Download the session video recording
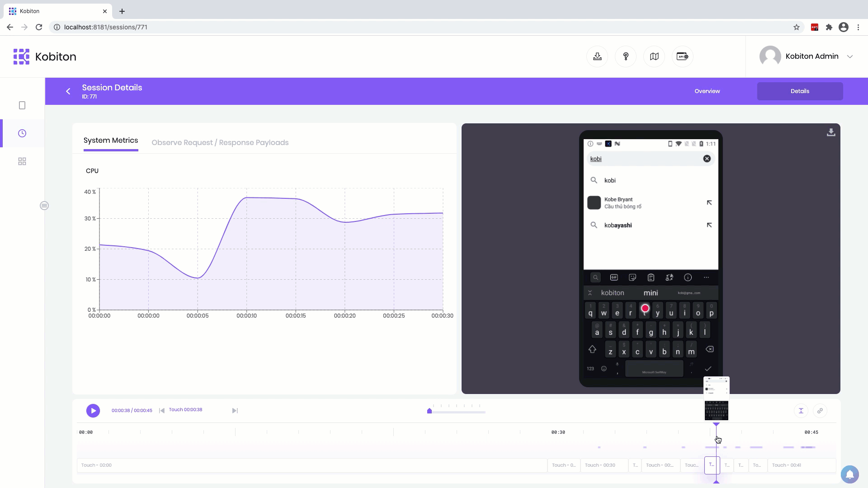868x488 pixels. coord(831,132)
